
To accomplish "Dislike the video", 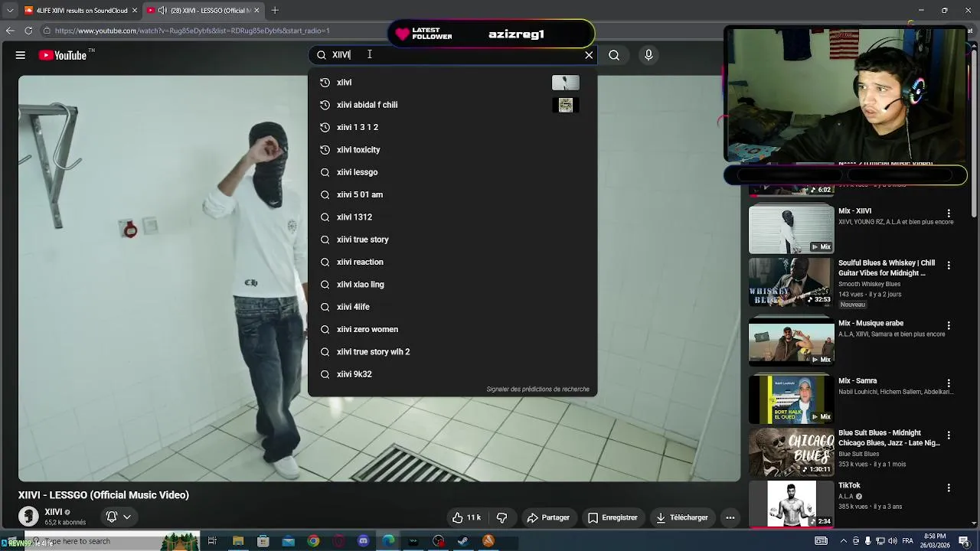I will pyautogui.click(x=502, y=517).
